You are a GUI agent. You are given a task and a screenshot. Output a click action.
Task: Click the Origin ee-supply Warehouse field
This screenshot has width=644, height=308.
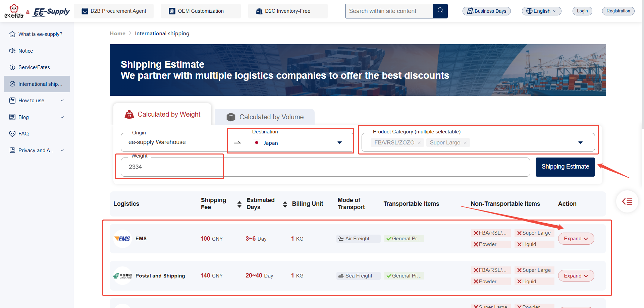click(174, 142)
